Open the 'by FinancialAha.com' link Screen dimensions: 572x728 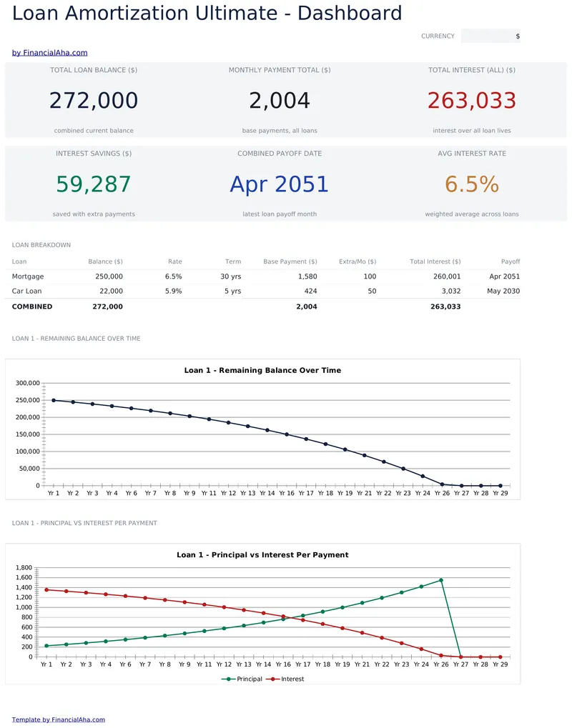click(50, 52)
